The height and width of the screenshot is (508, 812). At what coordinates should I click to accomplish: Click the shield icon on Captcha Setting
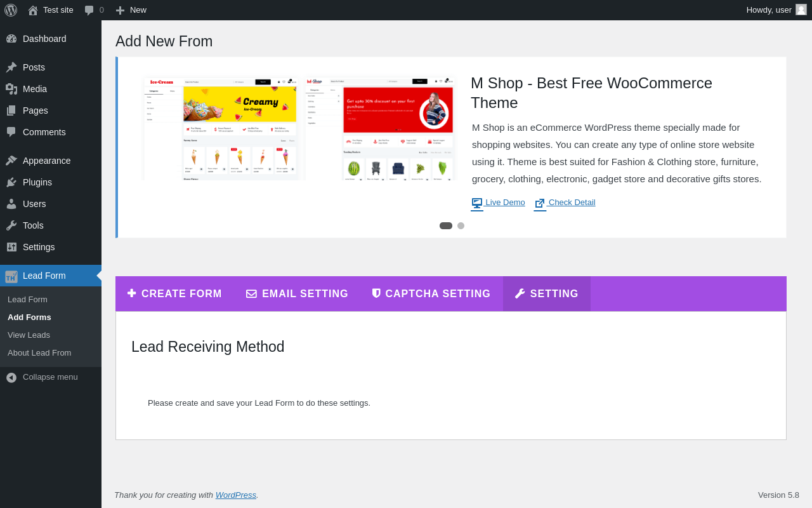pos(376,293)
